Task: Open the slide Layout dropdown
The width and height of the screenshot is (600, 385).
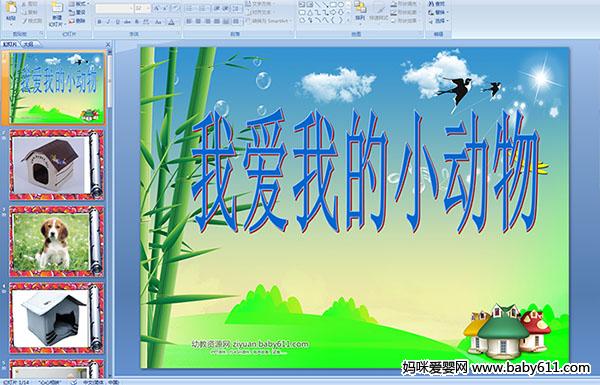Action: [79, 3]
